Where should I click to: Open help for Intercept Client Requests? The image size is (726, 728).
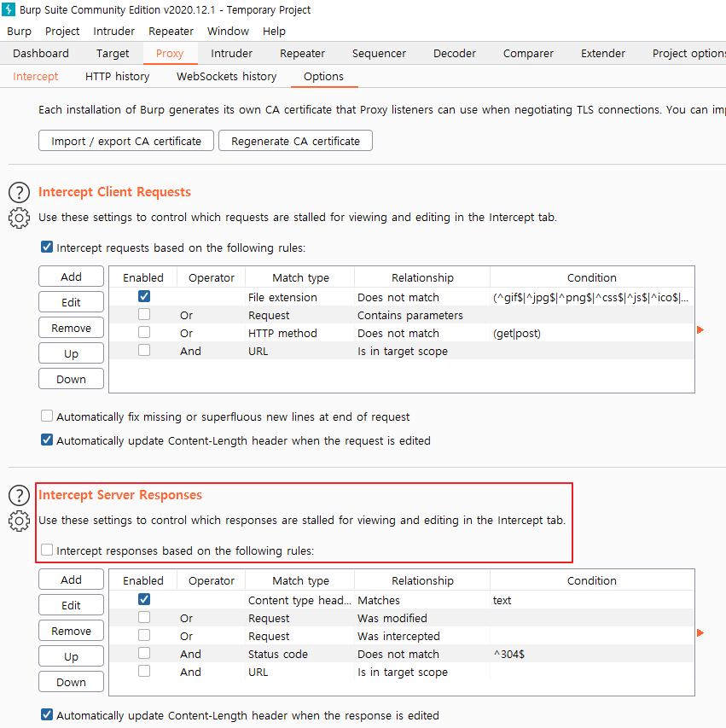pos(19,192)
